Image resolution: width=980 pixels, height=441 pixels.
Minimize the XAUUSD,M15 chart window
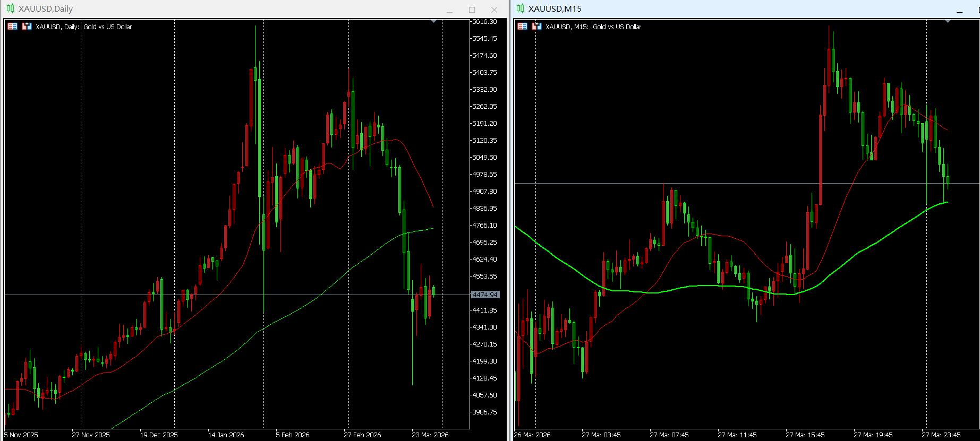tap(959, 10)
